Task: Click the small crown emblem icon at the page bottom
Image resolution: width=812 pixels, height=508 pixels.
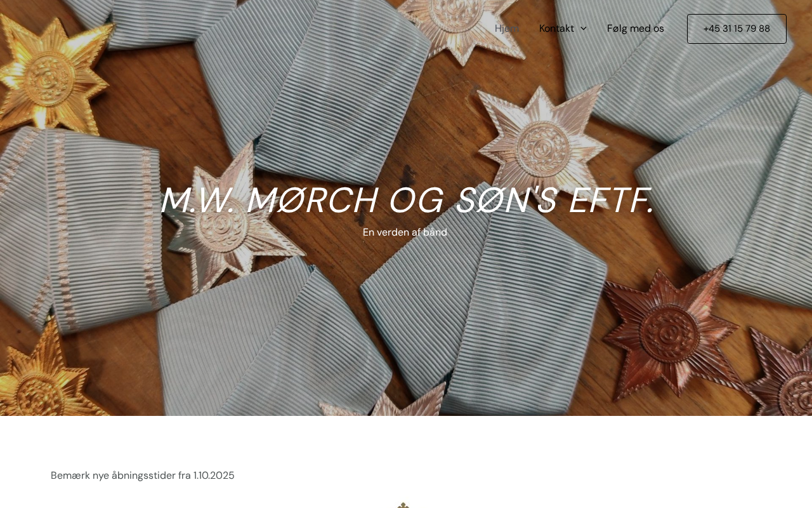Action: 403,505
